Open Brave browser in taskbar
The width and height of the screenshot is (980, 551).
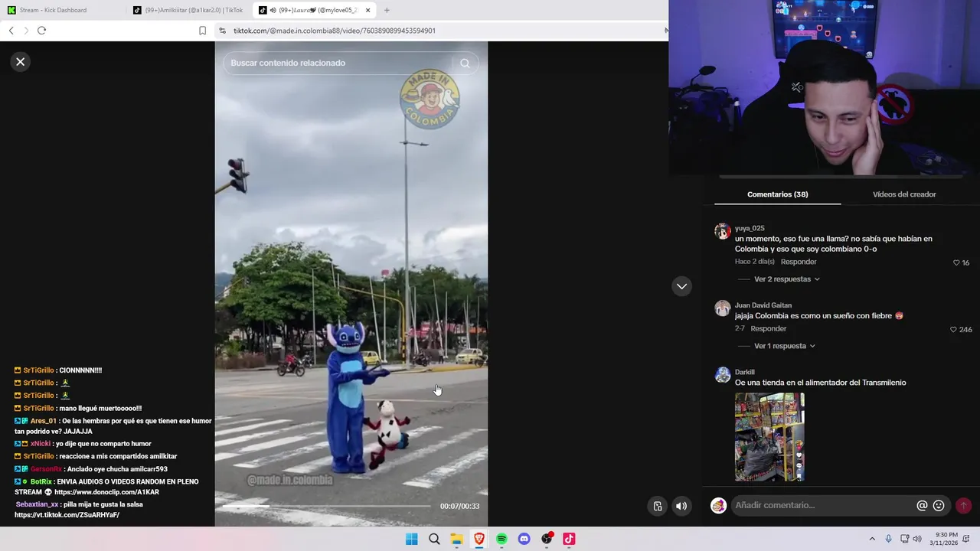pyautogui.click(x=479, y=539)
